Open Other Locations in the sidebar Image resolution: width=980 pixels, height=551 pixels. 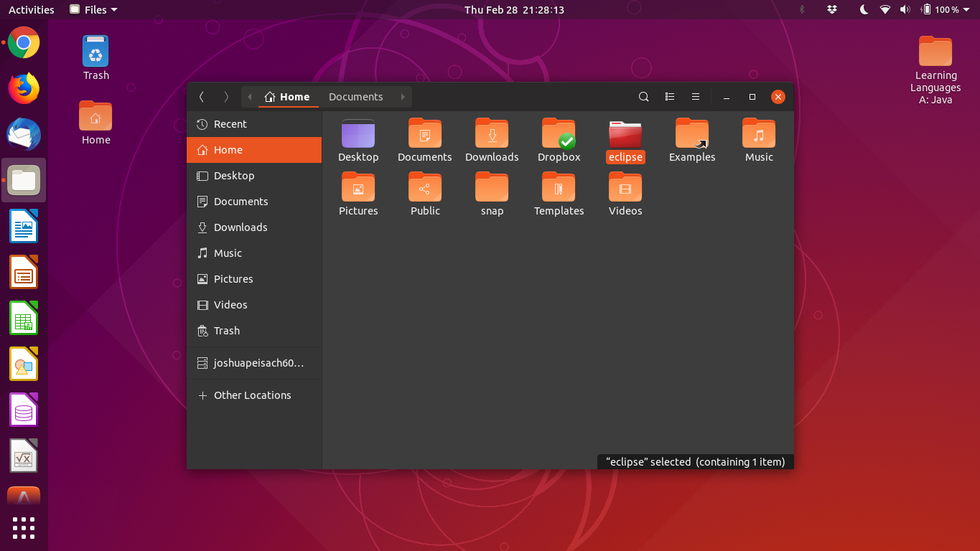click(x=254, y=395)
